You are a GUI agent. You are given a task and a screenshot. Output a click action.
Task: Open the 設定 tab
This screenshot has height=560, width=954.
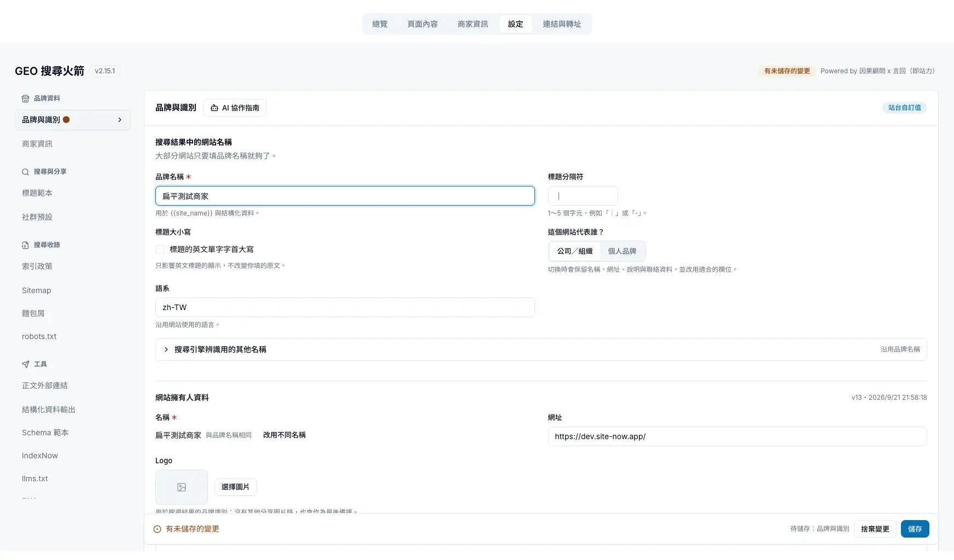pyautogui.click(x=515, y=24)
